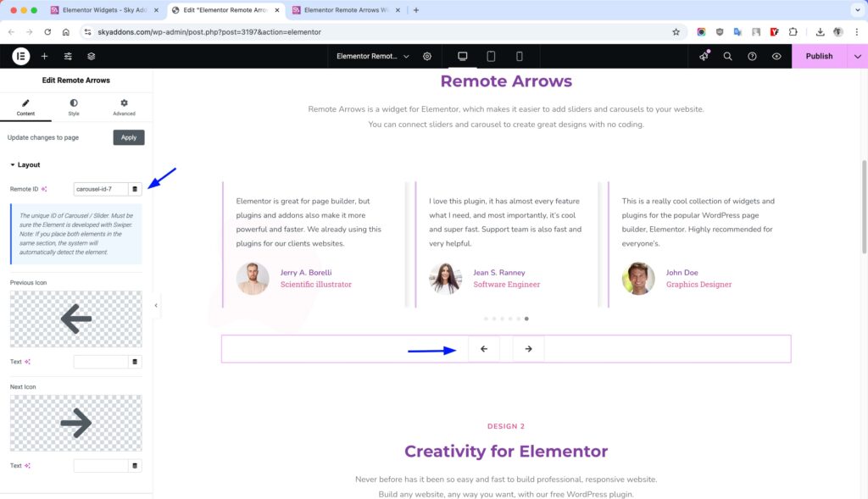Click the next arrow in the remote arrows widget
The image size is (868, 499).
(x=528, y=349)
